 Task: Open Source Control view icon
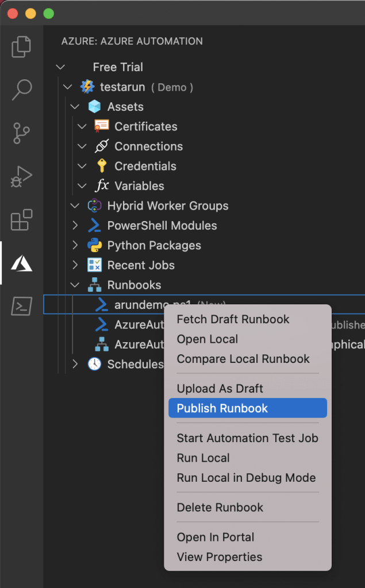[21, 133]
